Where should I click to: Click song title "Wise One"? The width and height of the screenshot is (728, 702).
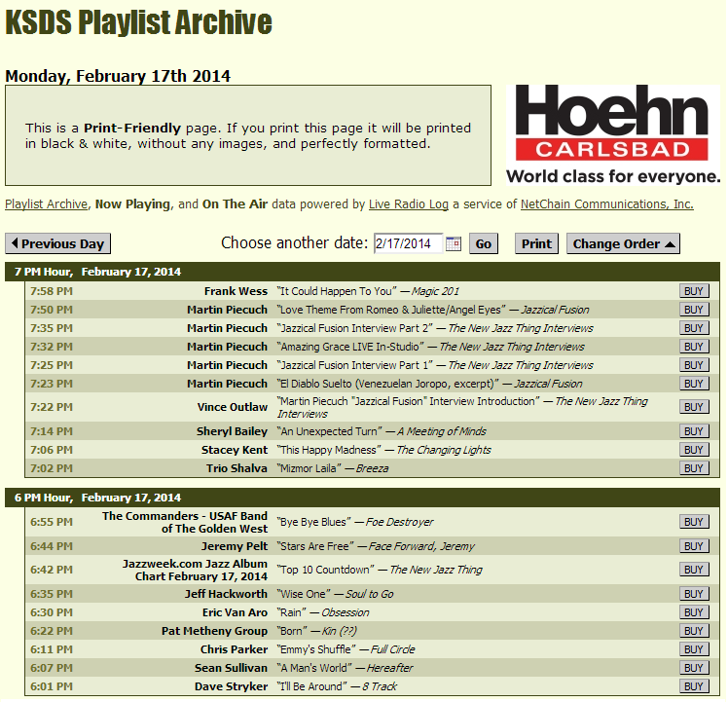304,594
